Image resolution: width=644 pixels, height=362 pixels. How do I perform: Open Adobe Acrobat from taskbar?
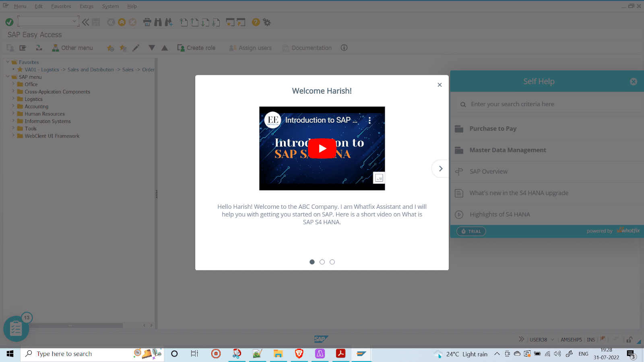coord(341,354)
